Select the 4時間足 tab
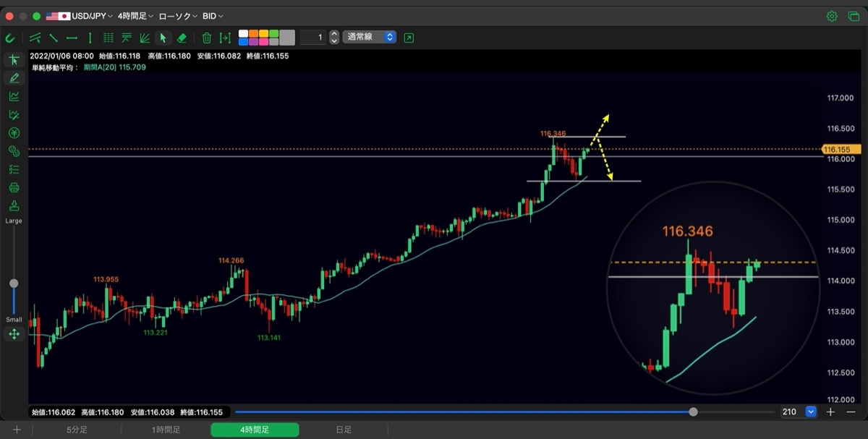 [255, 430]
